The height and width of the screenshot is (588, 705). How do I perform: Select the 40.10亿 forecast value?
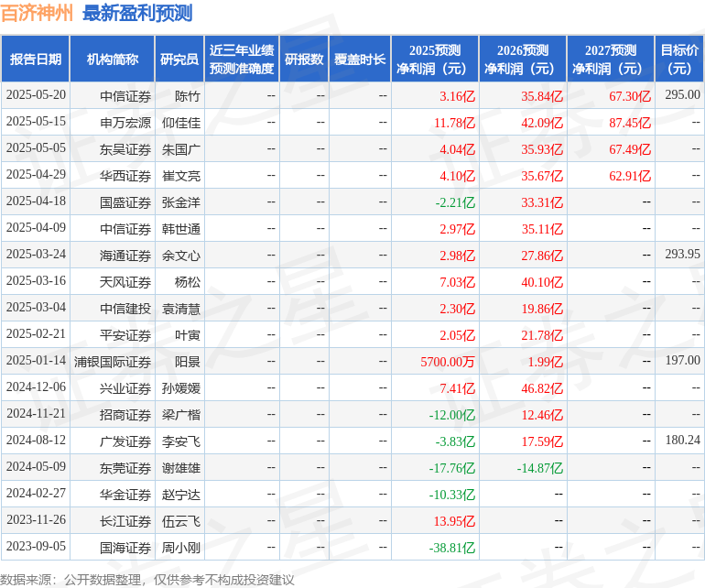[542, 282]
